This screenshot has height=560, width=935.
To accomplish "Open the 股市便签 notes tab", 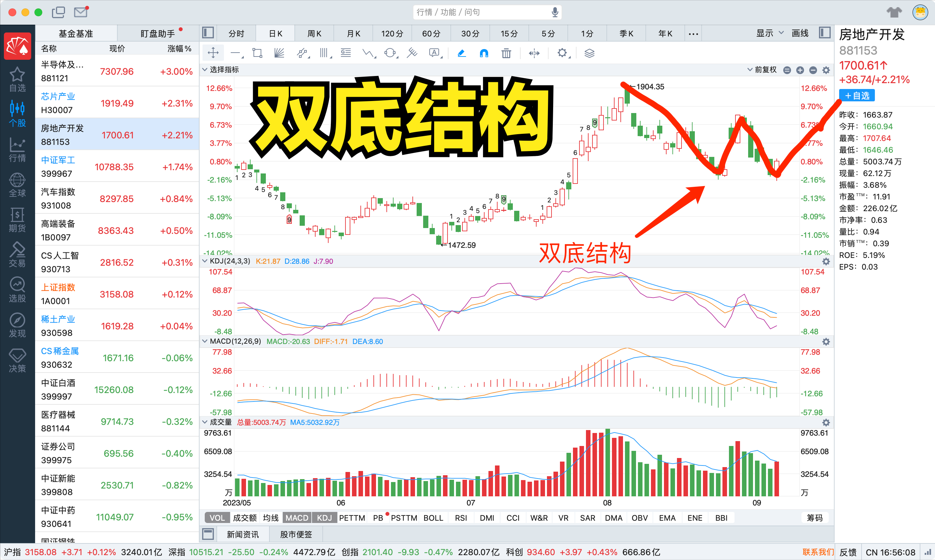I will 296,534.
